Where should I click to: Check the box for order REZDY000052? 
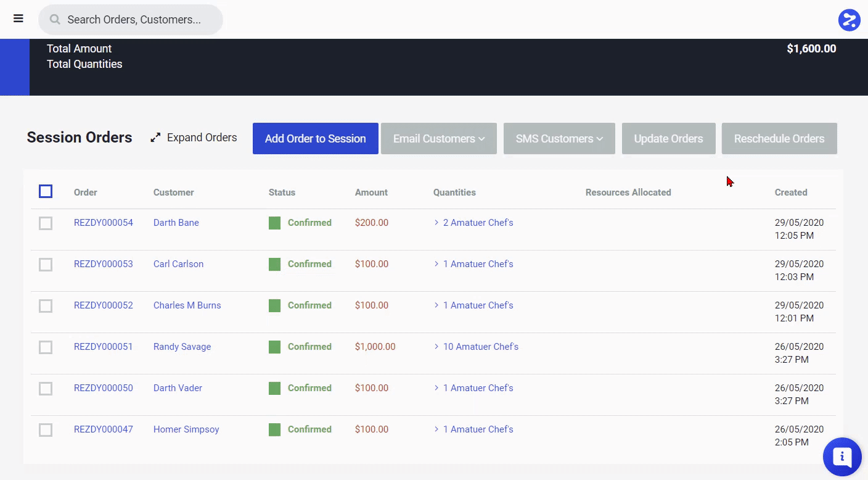pos(46,306)
